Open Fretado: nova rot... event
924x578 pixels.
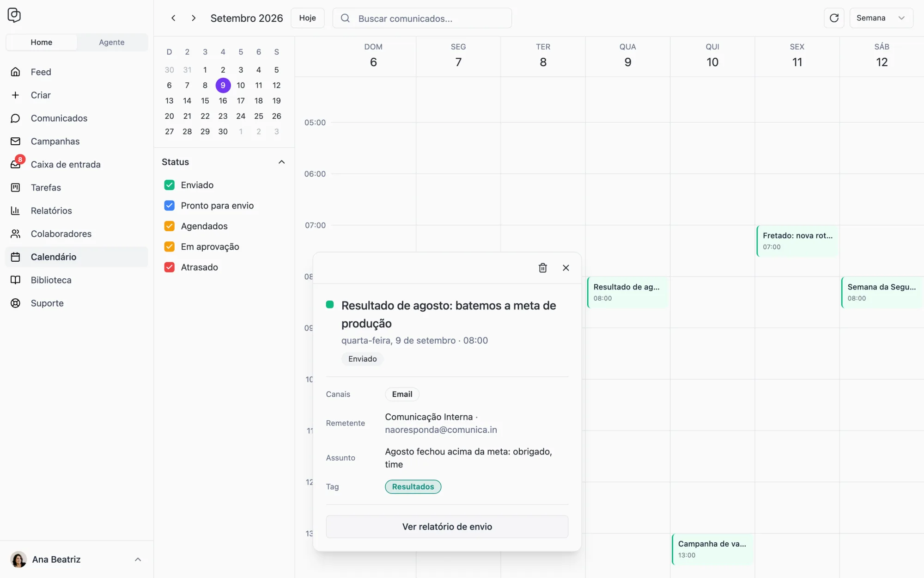click(x=797, y=241)
